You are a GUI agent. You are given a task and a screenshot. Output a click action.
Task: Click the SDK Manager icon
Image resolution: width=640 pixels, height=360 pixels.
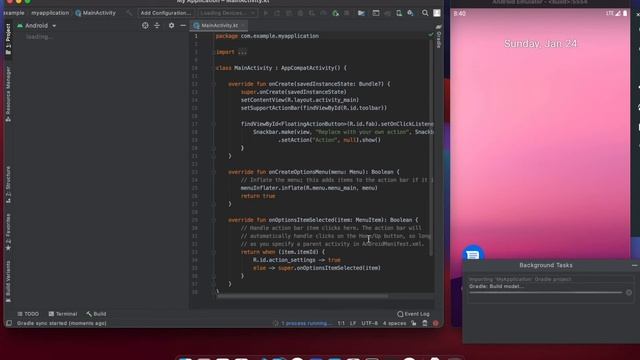pos(410,13)
